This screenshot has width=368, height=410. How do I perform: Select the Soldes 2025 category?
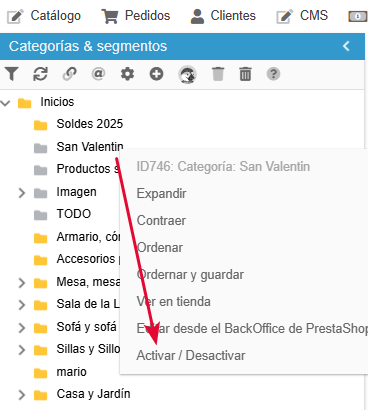90,124
